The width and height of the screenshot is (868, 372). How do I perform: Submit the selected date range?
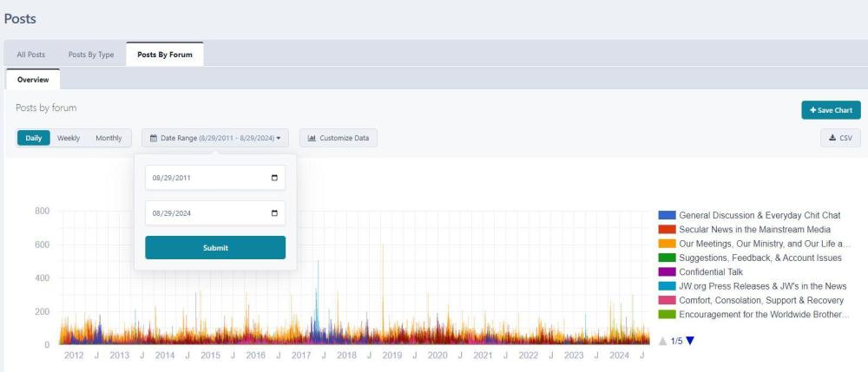pyautogui.click(x=215, y=248)
